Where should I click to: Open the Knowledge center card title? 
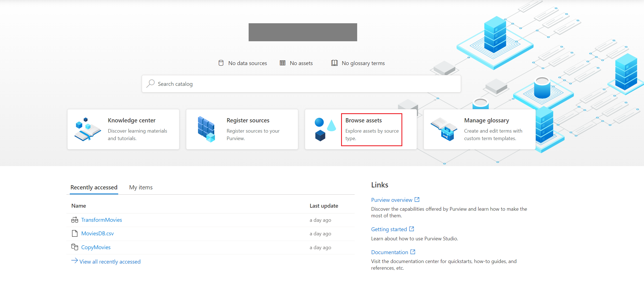tap(132, 120)
